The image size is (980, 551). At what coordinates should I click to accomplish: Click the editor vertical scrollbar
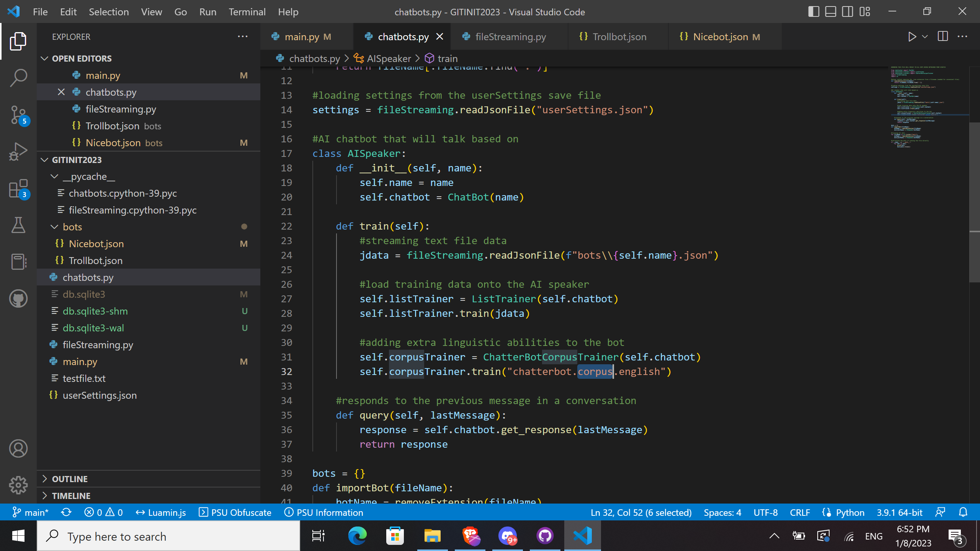click(974, 203)
